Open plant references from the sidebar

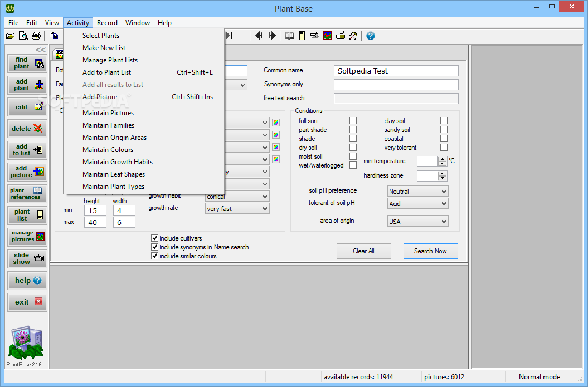tap(27, 193)
